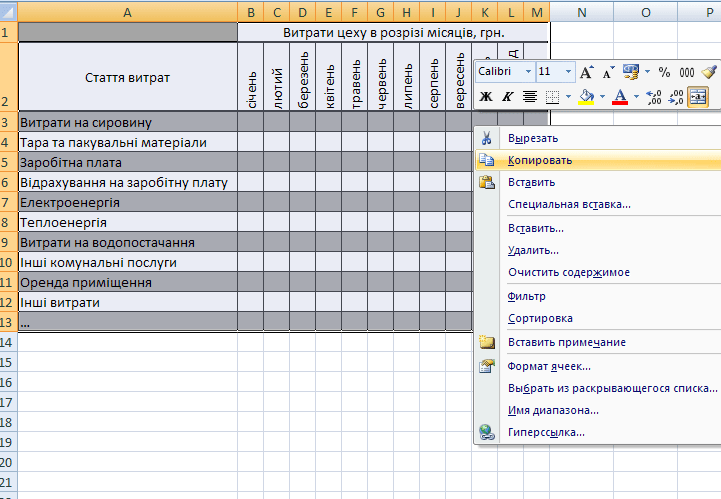Select column A header

(127, 12)
